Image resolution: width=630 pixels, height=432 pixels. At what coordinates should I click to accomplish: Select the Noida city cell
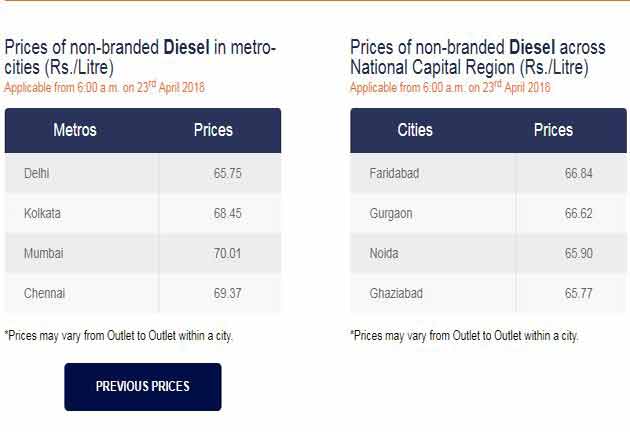(384, 253)
